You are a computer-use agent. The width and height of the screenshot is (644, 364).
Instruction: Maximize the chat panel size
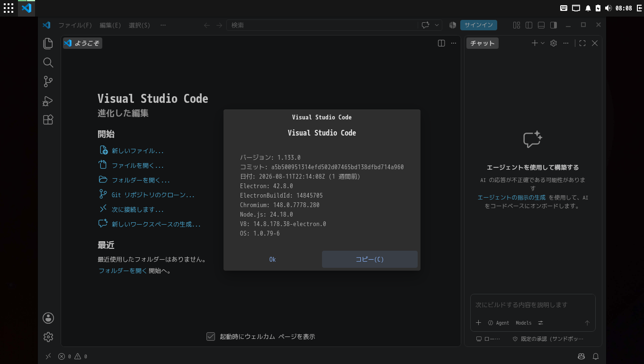click(x=582, y=43)
